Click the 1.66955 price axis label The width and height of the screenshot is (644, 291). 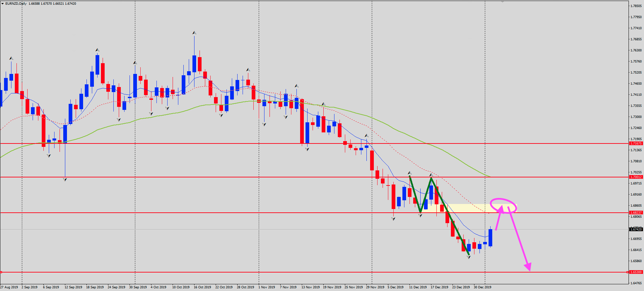636,239
